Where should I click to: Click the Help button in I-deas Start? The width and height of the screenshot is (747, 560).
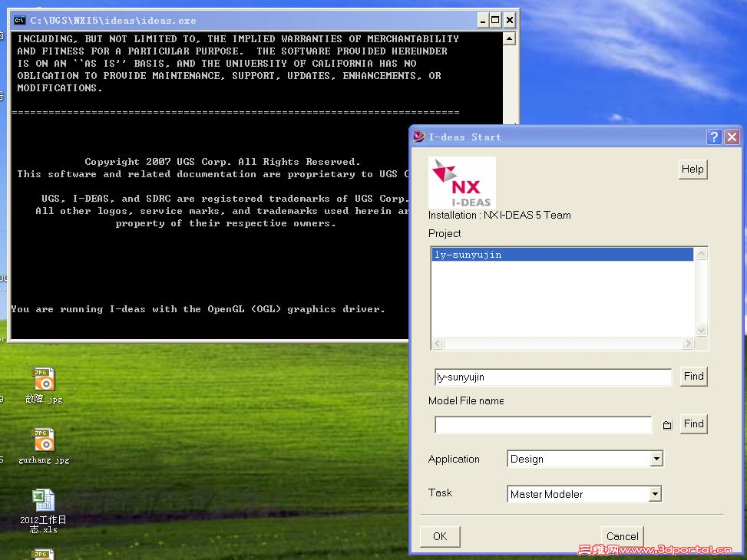[x=692, y=169]
